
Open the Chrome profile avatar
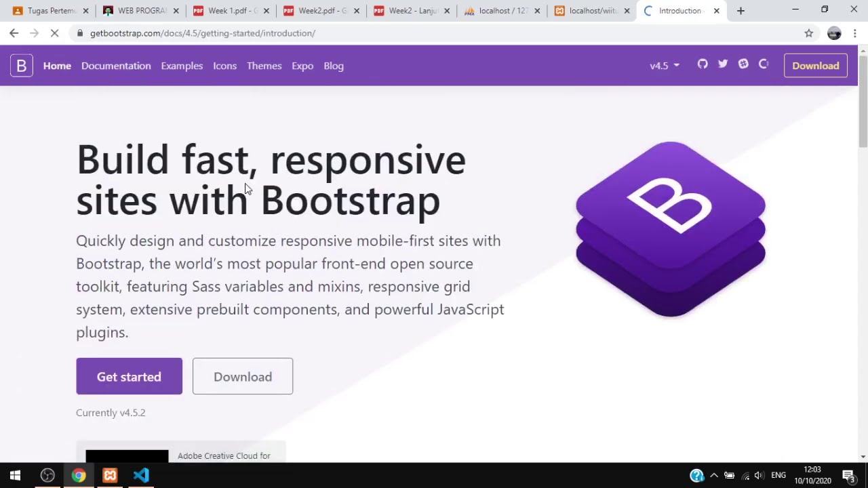tap(834, 33)
